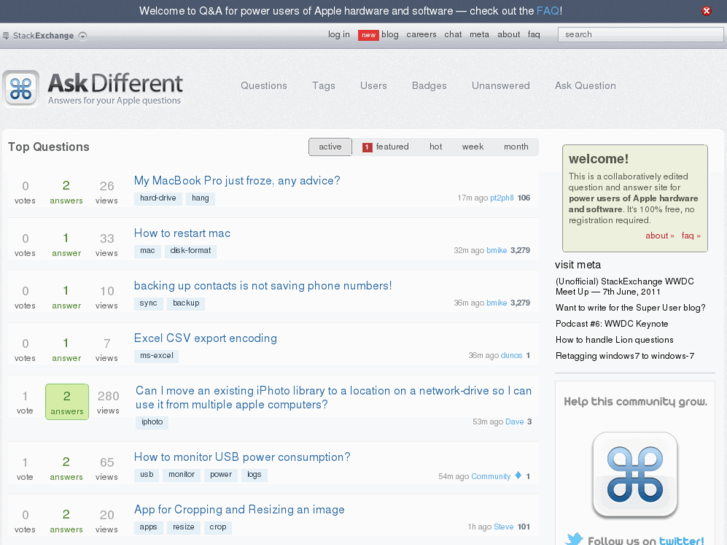Switch to the week tab
The height and width of the screenshot is (545, 727).
[x=472, y=147]
